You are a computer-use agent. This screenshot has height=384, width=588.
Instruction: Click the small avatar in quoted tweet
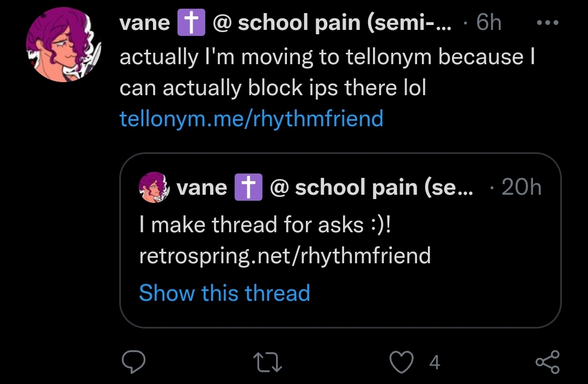pos(154,187)
